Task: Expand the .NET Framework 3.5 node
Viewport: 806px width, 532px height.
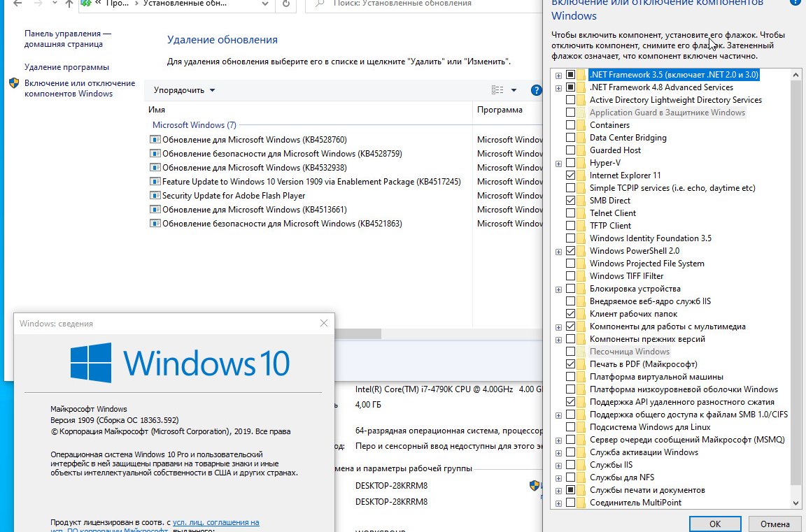Action: tap(559, 76)
